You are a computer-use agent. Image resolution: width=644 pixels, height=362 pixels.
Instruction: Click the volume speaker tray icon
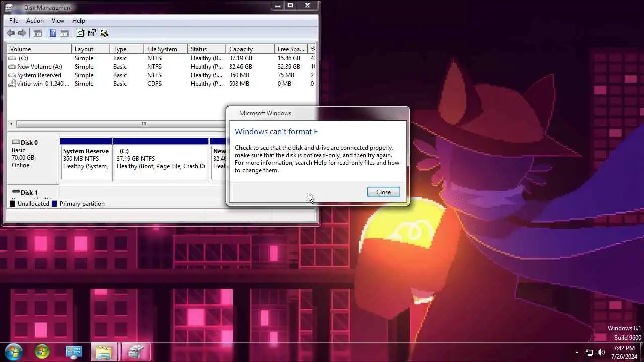coord(601,352)
